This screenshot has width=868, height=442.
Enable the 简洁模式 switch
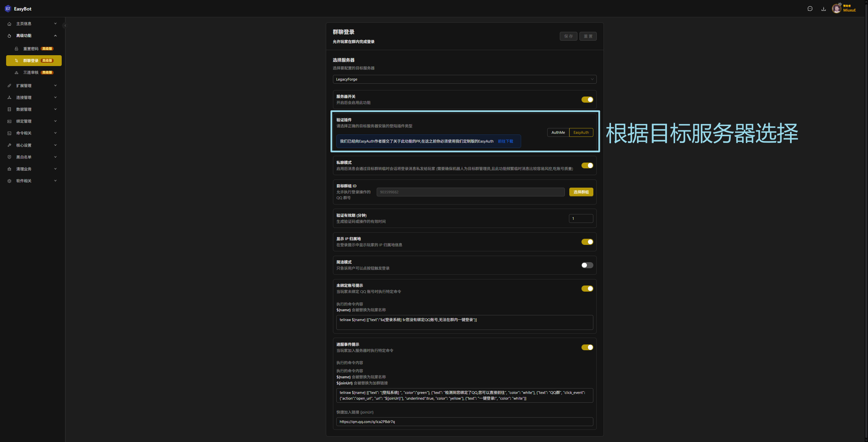coord(587,265)
